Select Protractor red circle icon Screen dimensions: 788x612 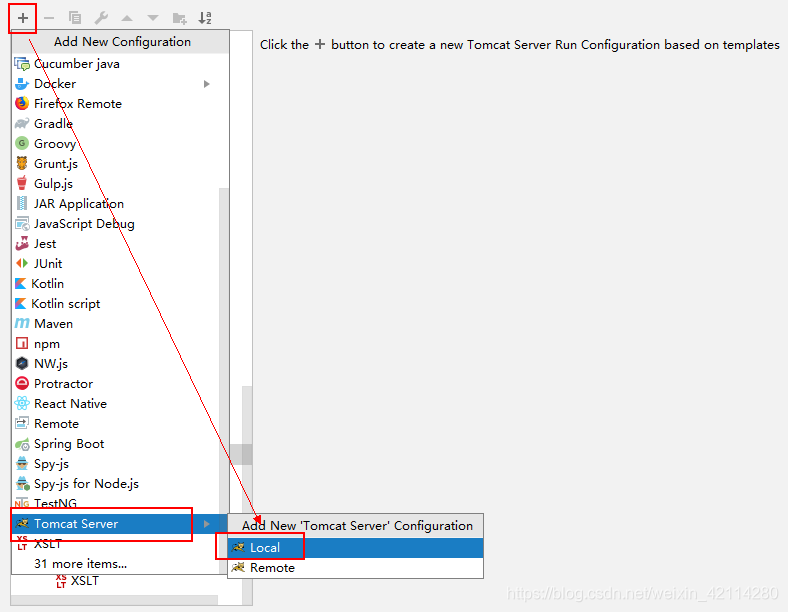[x=22, y=383]
